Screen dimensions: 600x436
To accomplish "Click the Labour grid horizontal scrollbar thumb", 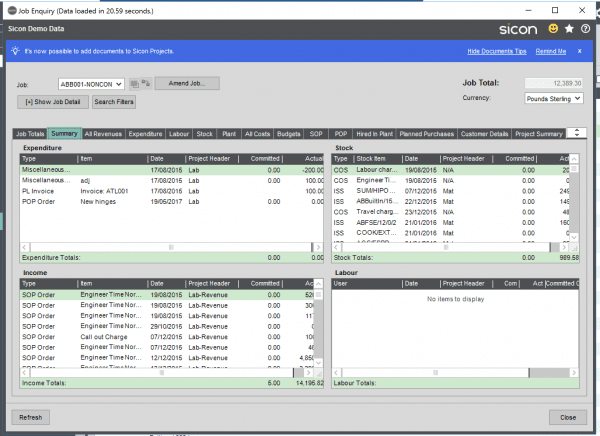I will tap(435, 372).
